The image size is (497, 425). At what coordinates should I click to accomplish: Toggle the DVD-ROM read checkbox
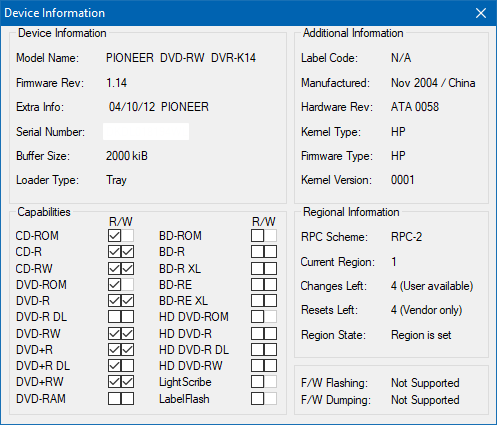pyautogui.click(x=114, y=285)
